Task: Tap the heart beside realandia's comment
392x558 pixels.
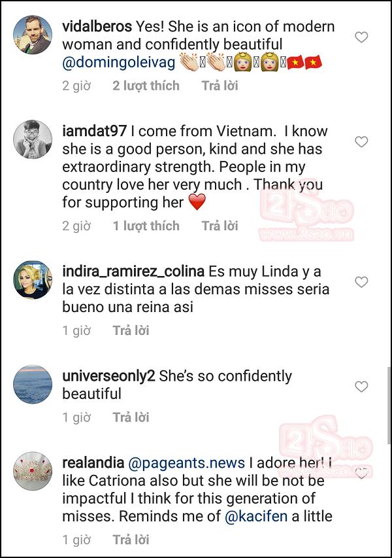Action: click(361, 474)
